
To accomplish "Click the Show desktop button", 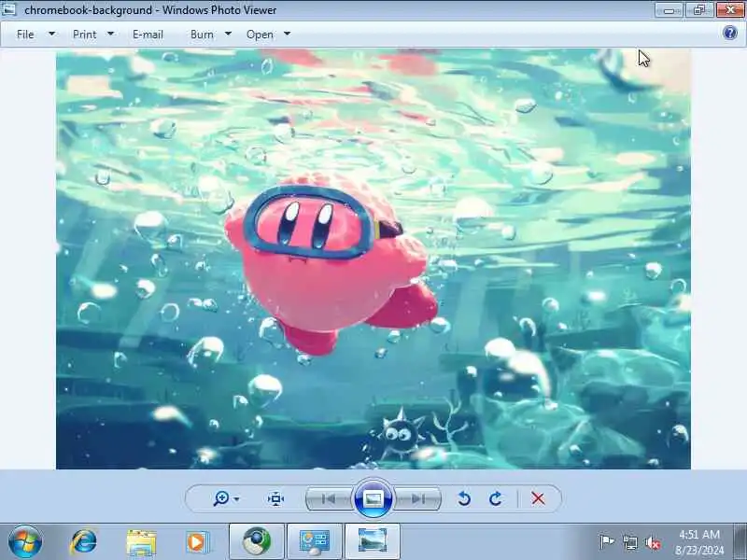I will point(740,541).
